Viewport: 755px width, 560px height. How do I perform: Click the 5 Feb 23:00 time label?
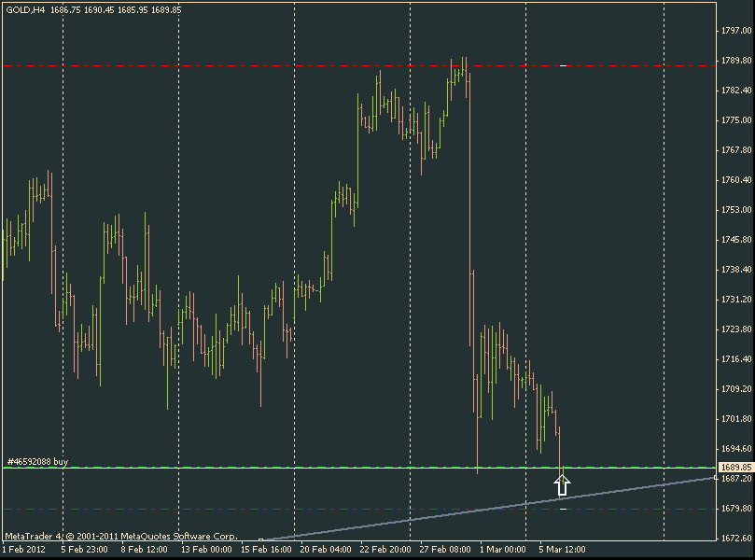point(85,550)
